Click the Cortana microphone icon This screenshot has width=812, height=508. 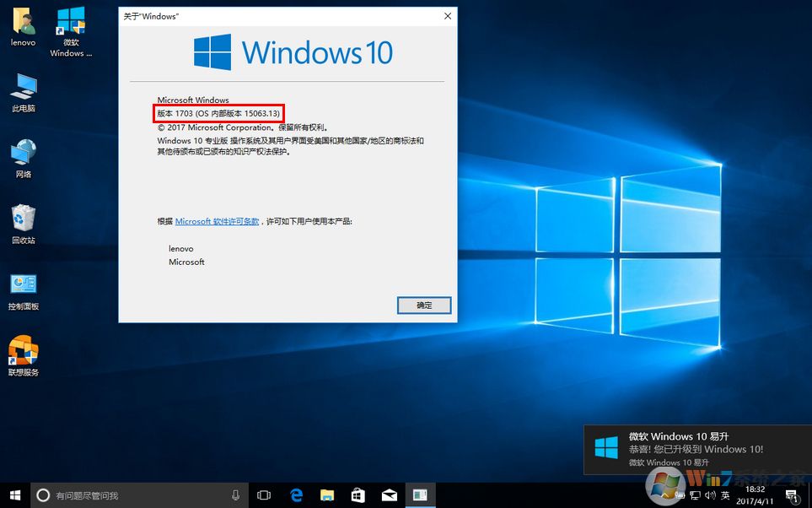pos(235,495)
